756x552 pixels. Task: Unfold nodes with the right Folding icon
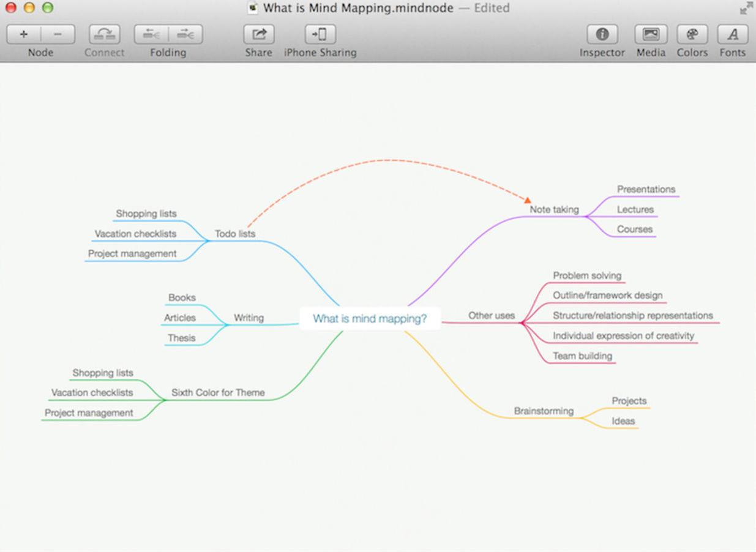185,34
